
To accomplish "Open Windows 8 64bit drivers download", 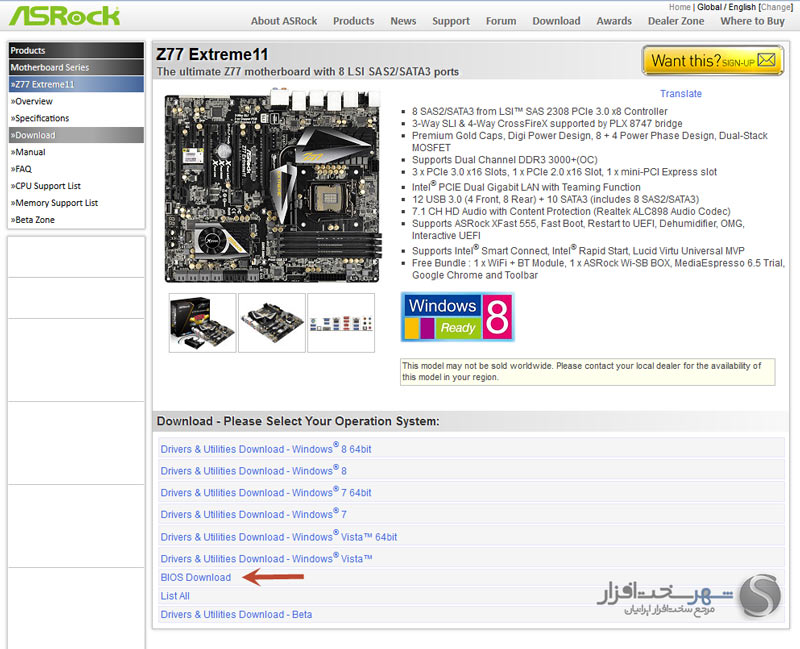I will pyautogui.click(x=266, y=448).
